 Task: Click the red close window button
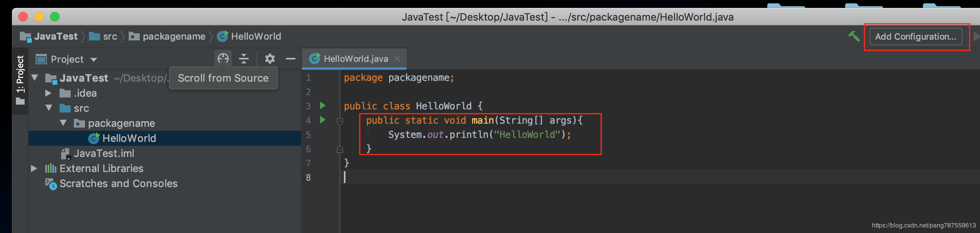[23, 17]
